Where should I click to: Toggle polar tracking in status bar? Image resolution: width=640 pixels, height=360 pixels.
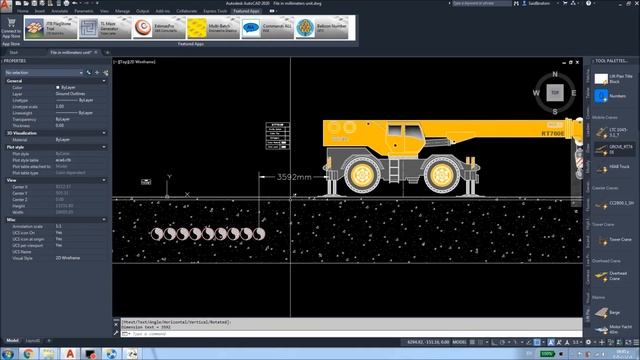click(x=503, y=342)
